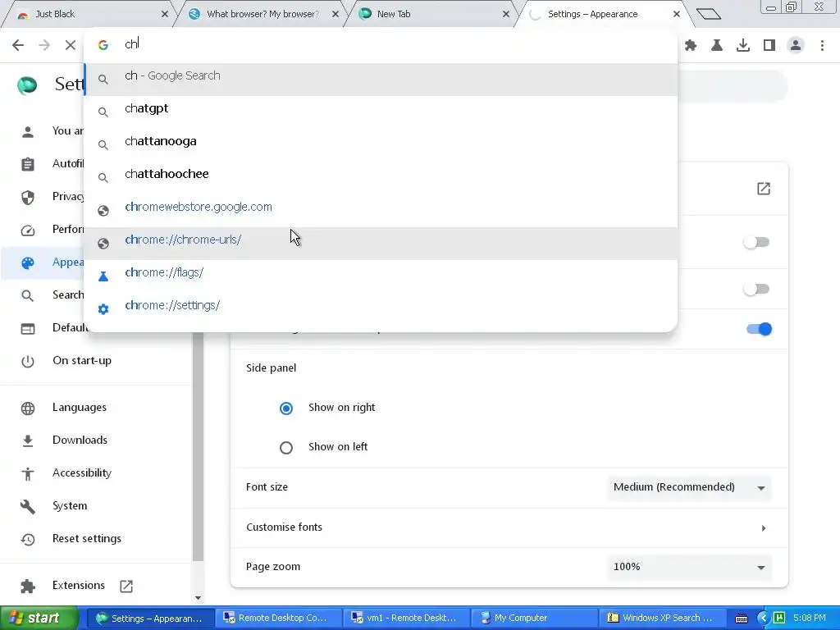Image resolution: width=840 pixels, height=630 pixels.
Task: Open the three-dot browser menu
Action: click(822, 46)
